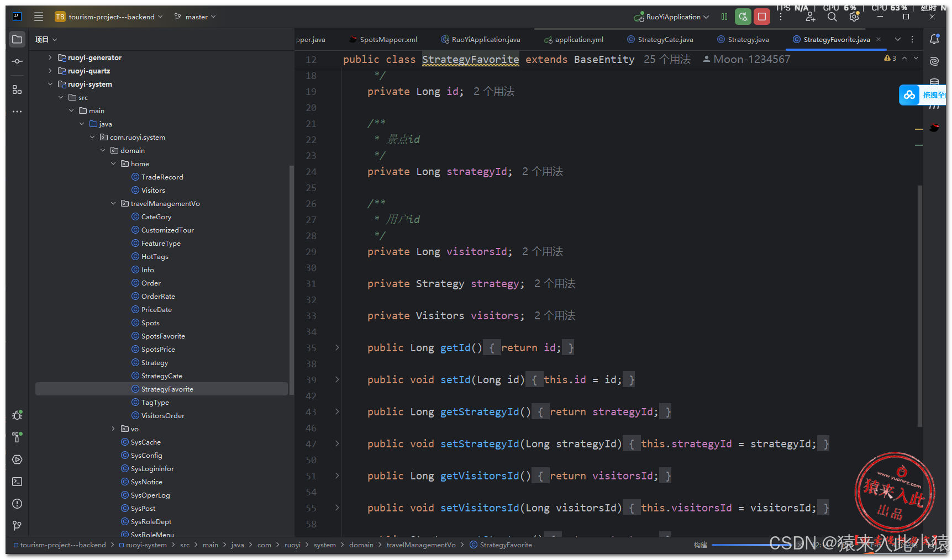
Task: Open Search Everywhere magnifier
Action: (832, 17)
